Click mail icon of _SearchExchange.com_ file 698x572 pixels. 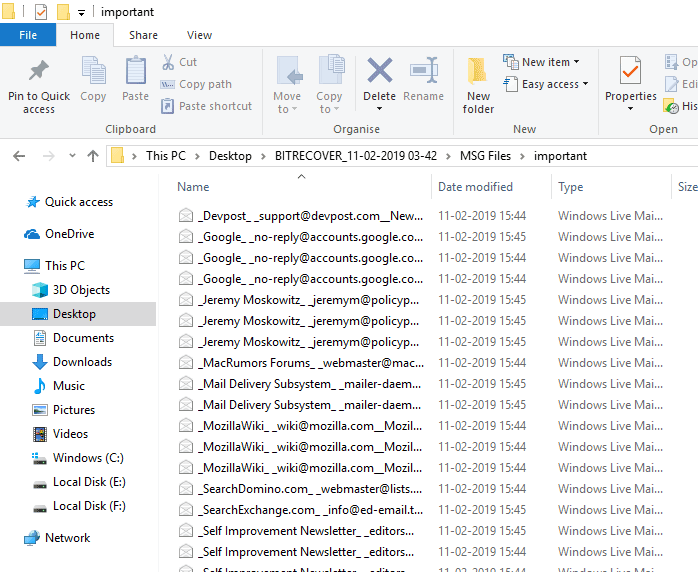click(186, 510)
